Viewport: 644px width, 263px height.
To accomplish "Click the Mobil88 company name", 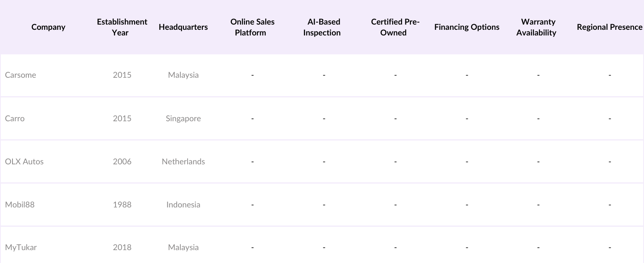I will 20,205.
